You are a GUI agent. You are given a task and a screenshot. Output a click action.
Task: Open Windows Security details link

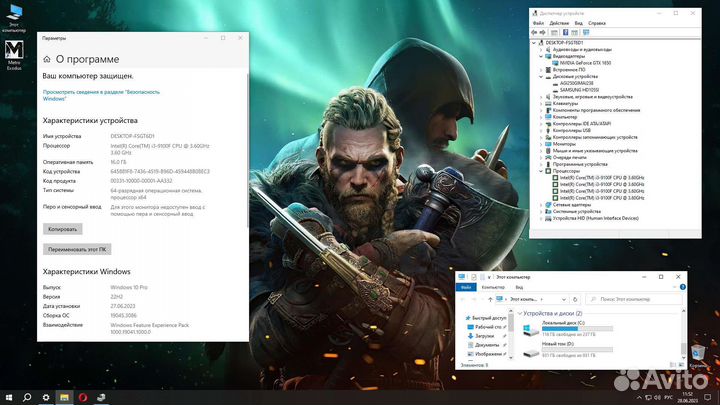tap(101, 95)
